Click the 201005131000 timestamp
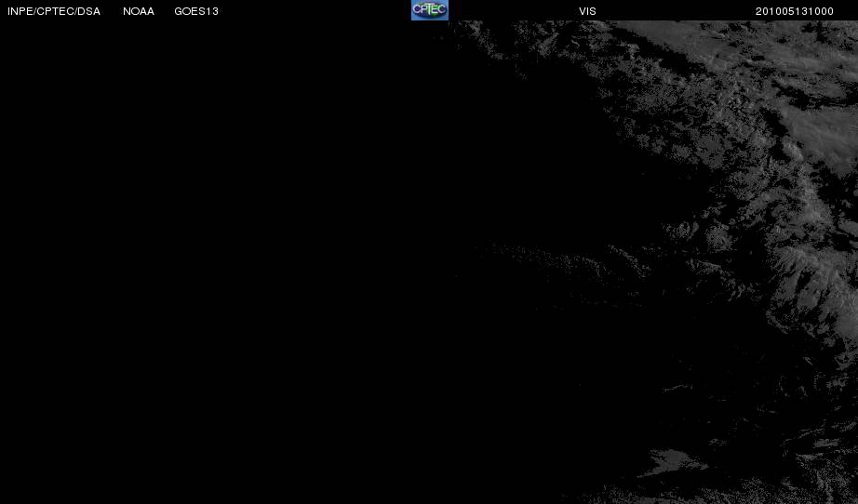The width and height of the screenshot is (858, 504). pyautogui.click(x=795, y=11)
